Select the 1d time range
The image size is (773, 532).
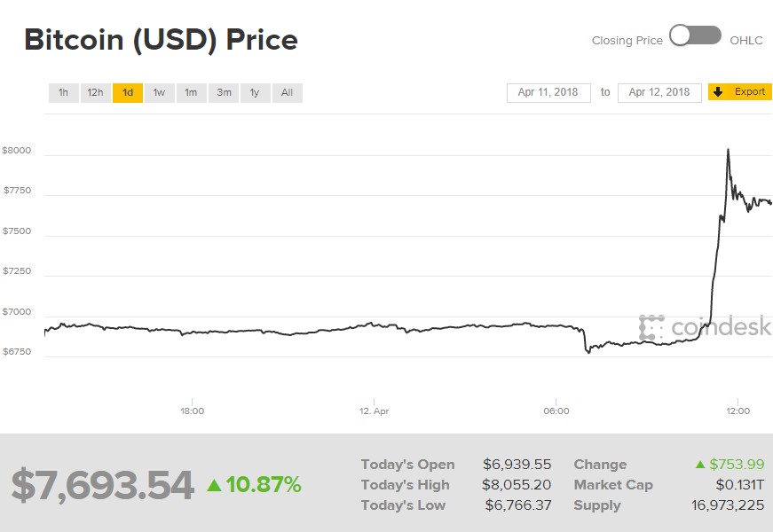(x=128, y=92)
